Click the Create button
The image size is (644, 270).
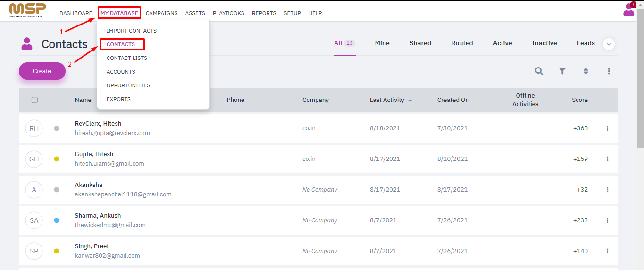42,71
